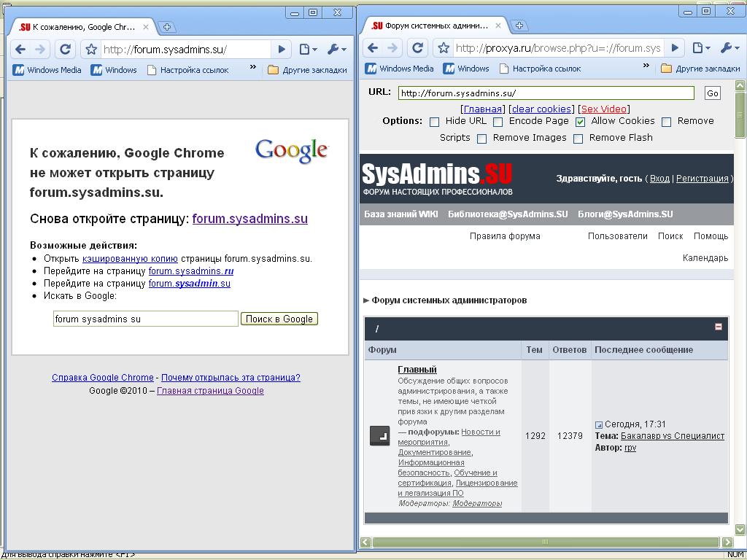
Task: Click the horizontal scrollbar thumb in right window
Action: 546,542
